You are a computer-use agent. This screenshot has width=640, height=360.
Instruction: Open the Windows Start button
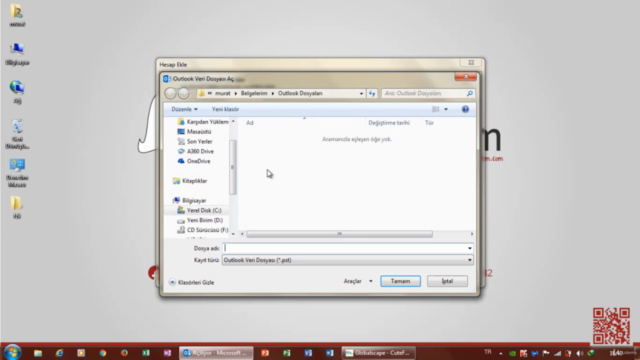click(12, 353)
